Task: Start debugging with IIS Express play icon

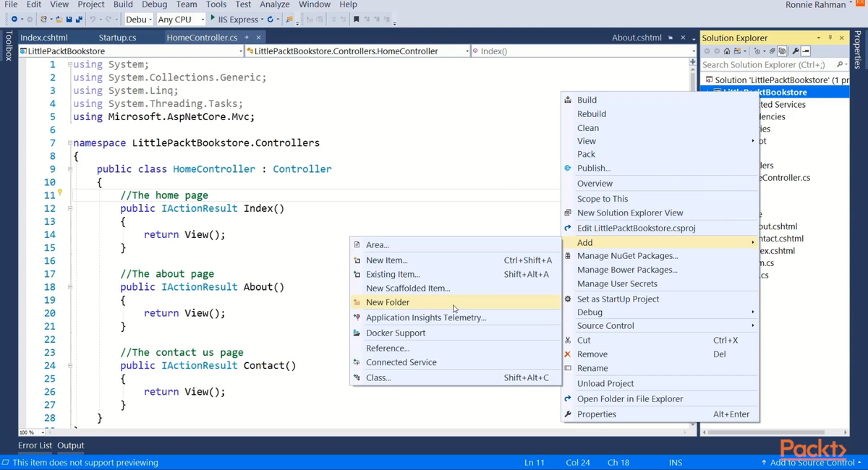Action: [x=213, y=18]
